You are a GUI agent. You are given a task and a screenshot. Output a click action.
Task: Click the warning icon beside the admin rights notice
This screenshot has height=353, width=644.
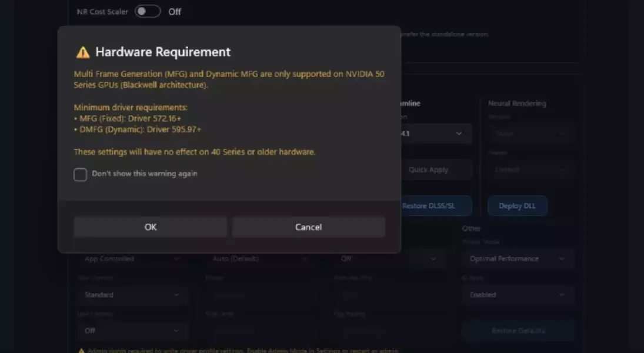click(81, 351)
